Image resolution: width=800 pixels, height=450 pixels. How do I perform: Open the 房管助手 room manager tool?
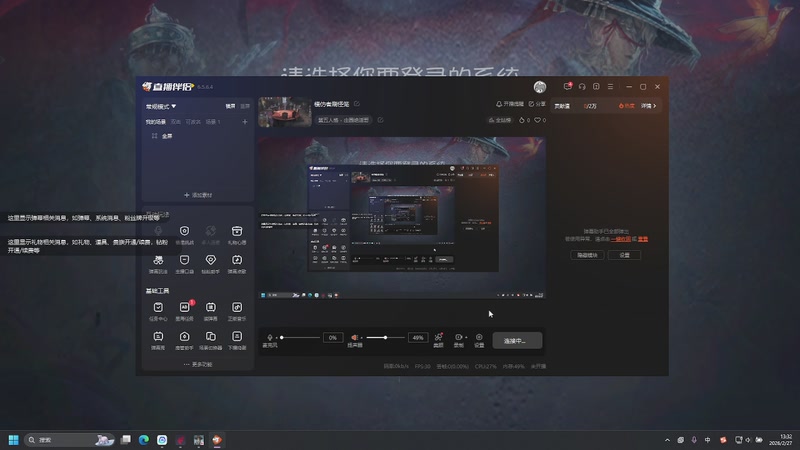185,340
